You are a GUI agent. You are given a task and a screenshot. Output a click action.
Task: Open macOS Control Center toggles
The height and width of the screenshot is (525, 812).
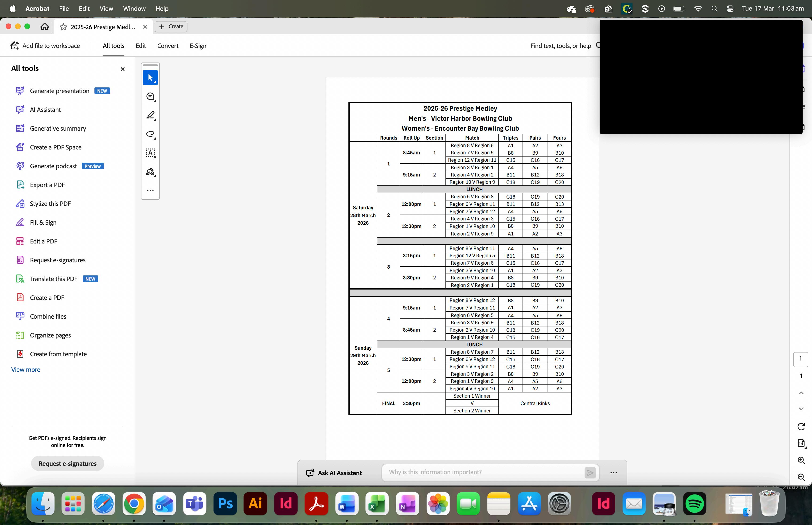pos(730,8)
